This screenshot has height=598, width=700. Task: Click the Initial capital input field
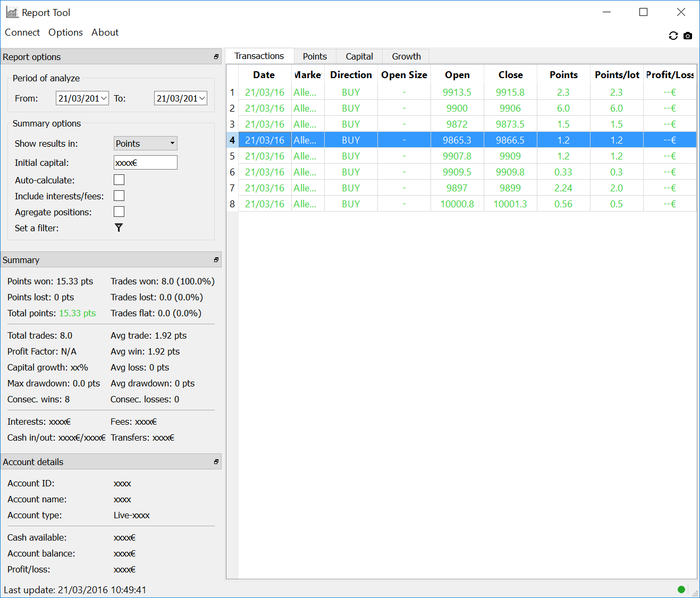145,163
